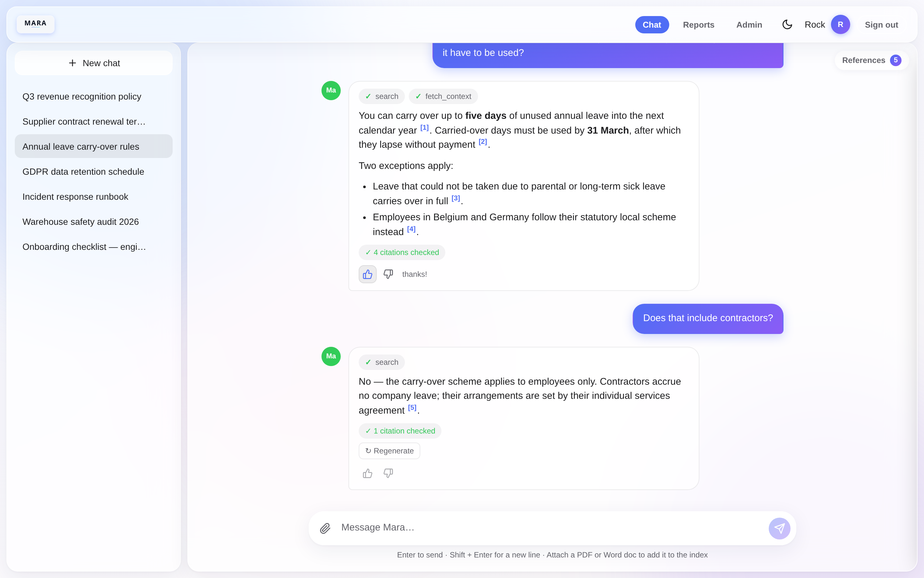Viewport: 924px width, 578px height.
Task: Click the 'Does that include contractors?' message
Action: coord(708,319)
